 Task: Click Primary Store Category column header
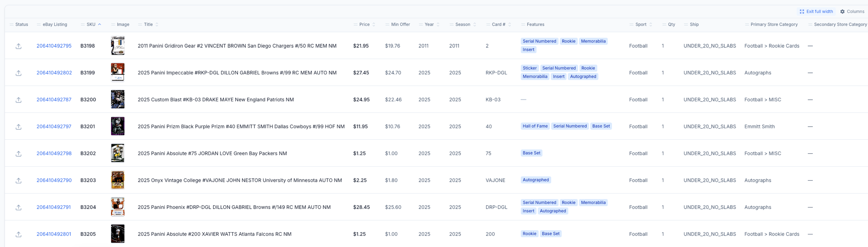[x=774, y=24]
